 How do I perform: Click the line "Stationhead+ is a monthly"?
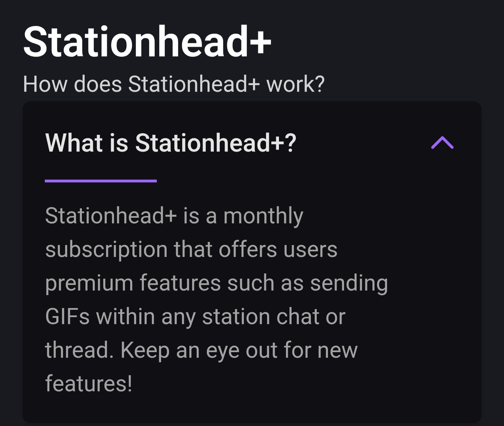tap(174, 216)
